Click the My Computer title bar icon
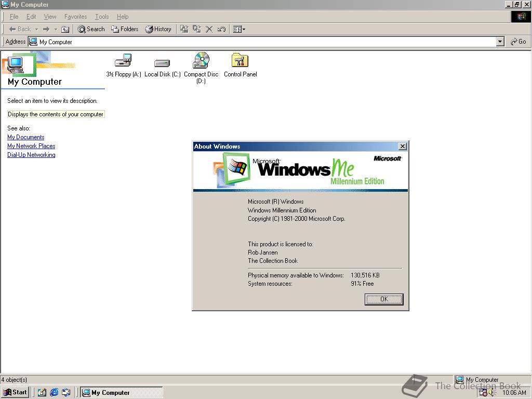This screenshot has width=532, height=399. click(x=5, y=4)
